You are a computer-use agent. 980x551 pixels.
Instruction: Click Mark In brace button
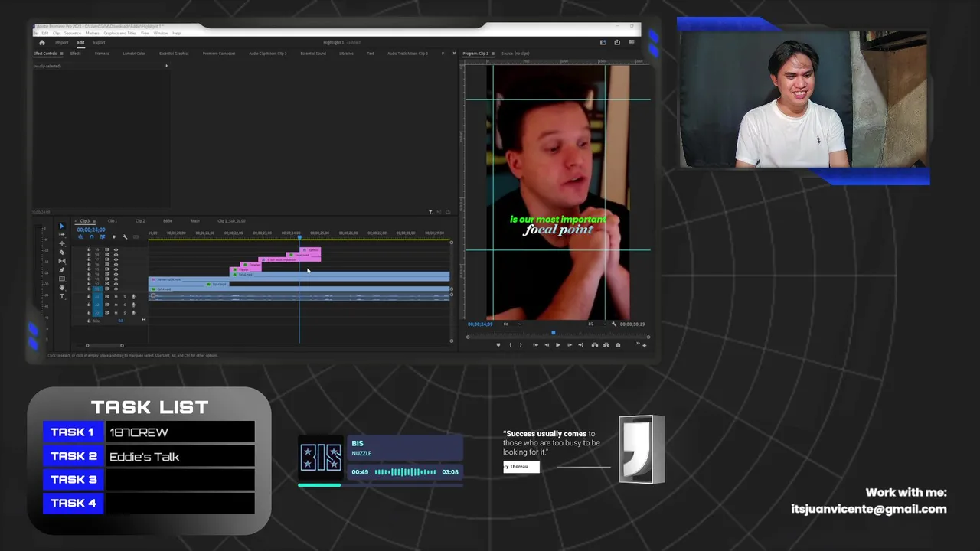pos(511,345)
